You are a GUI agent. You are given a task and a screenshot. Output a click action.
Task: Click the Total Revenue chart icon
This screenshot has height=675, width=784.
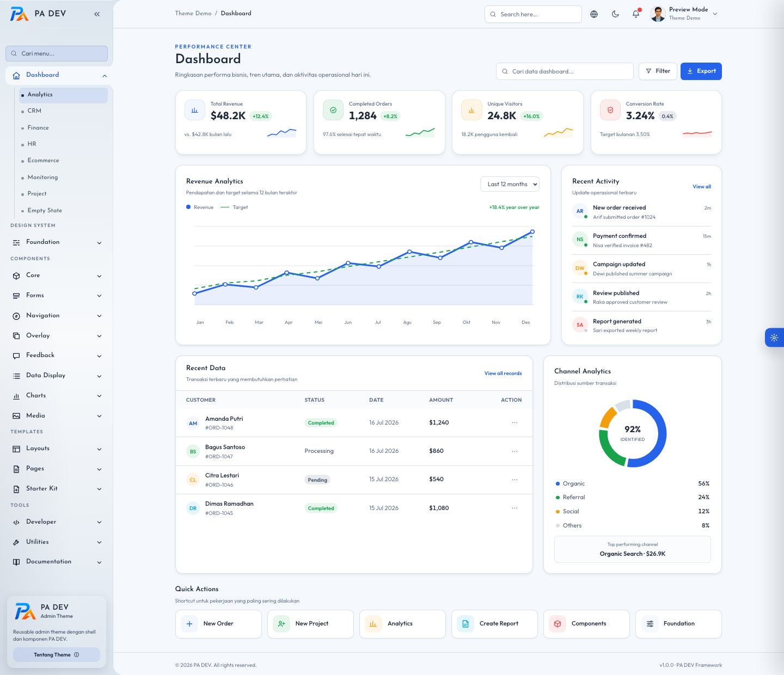coord(194,110)
